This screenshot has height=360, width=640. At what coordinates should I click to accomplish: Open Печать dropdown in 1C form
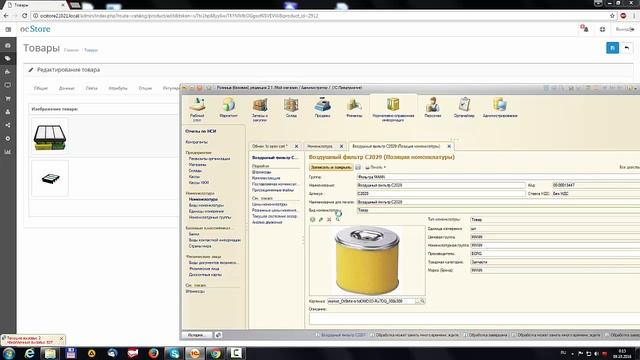[x=376, y=167]
